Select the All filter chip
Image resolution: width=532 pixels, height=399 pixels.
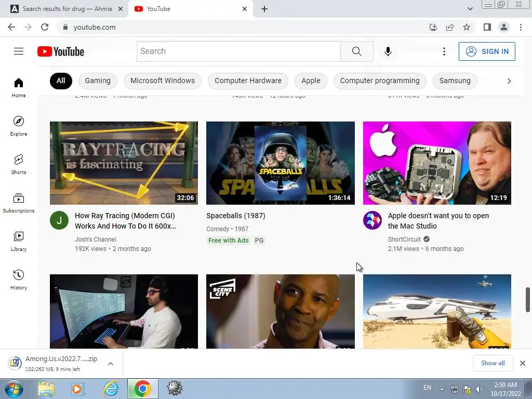point(61,81)
